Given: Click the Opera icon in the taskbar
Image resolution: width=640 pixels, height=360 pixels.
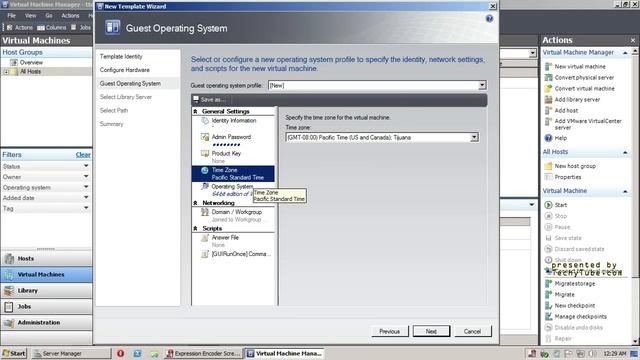Looking at the screenshot, I should pos(120,353).
